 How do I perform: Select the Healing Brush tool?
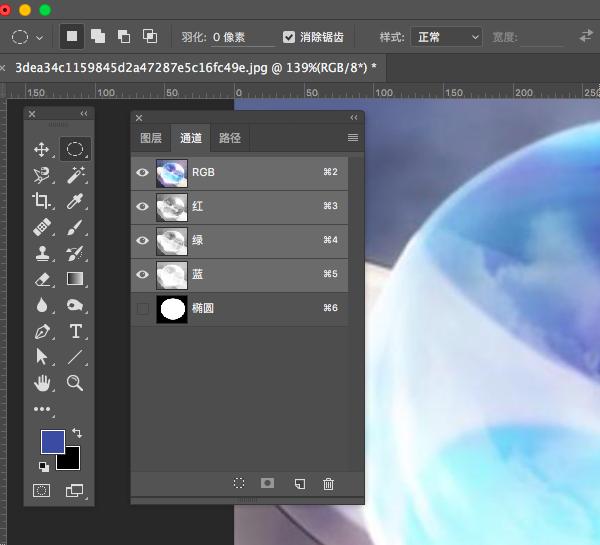(x=42, y=227)
